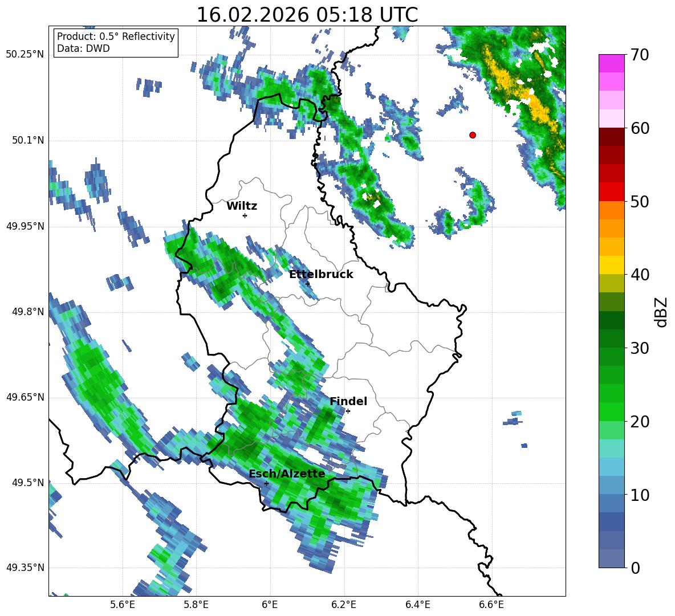
Task: Click the Findel city label
Action: point(348,401)
